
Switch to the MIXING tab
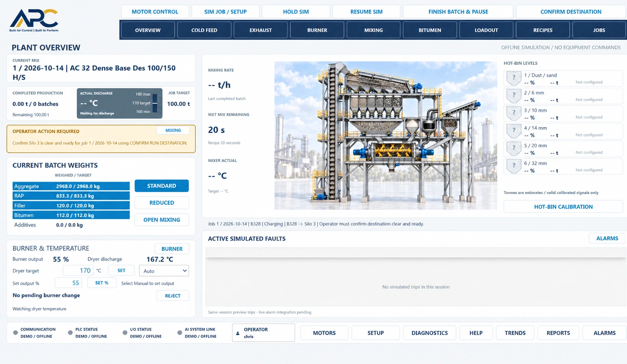click(x=373, y=30)
